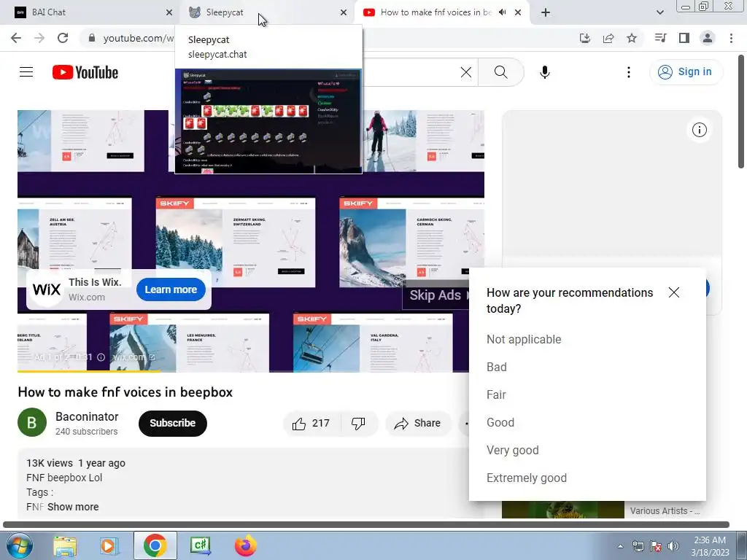Mute the YouTube tab audio icon

502,12
